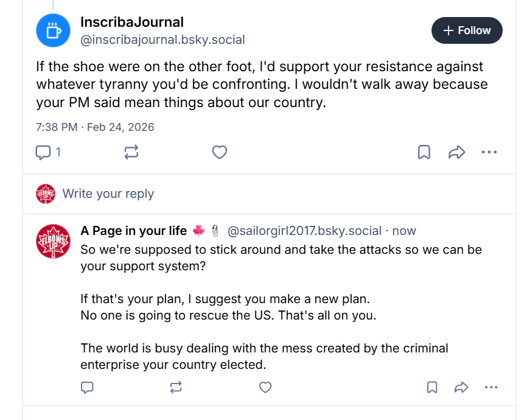
Task: Open @inscribajournal.bsky.social handle
Action: (x=162, y=40)
